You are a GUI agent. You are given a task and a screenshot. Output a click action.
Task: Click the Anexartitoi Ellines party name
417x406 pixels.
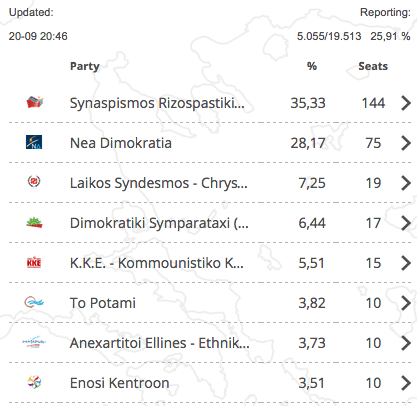(x=160, y=343)
